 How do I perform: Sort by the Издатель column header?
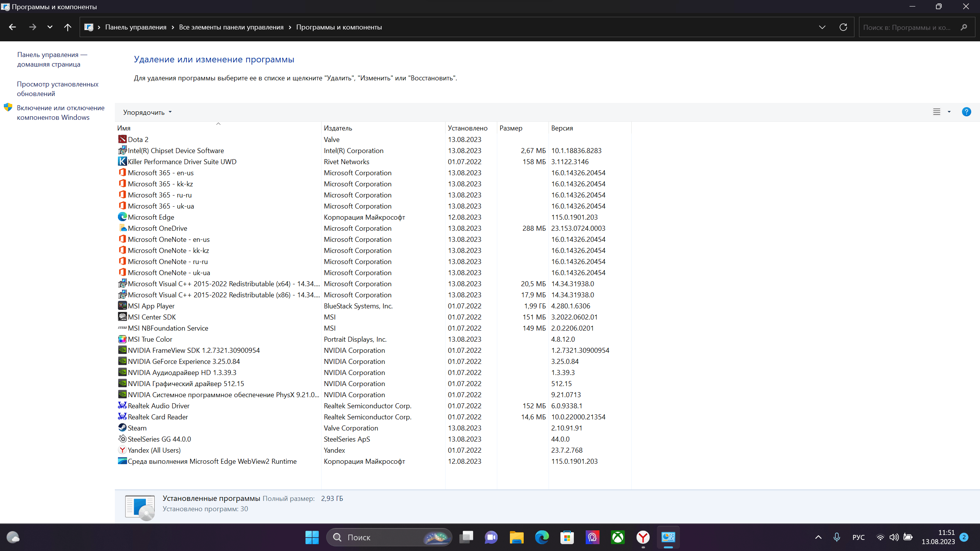coord(383,128)
